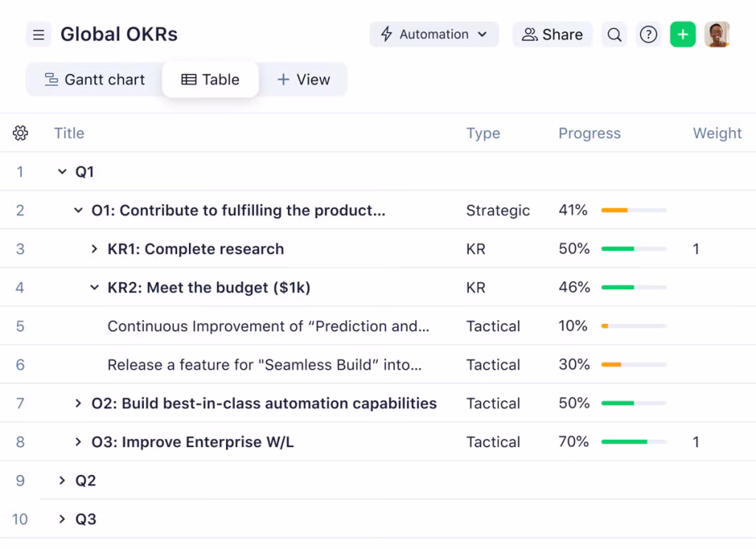756x549 pixels.
Task: Switch to the Gantt chart tab
Action: pos(94,80)
